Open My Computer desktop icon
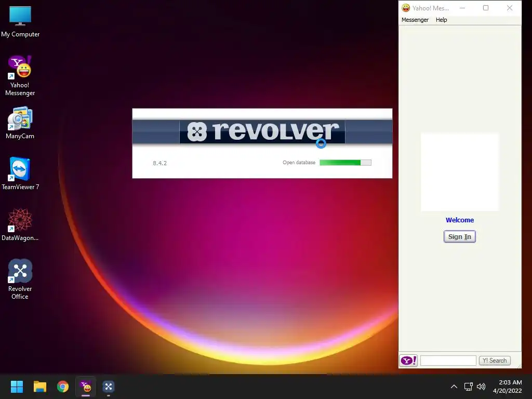Viewport: 532px width, 399px height. 20,21
